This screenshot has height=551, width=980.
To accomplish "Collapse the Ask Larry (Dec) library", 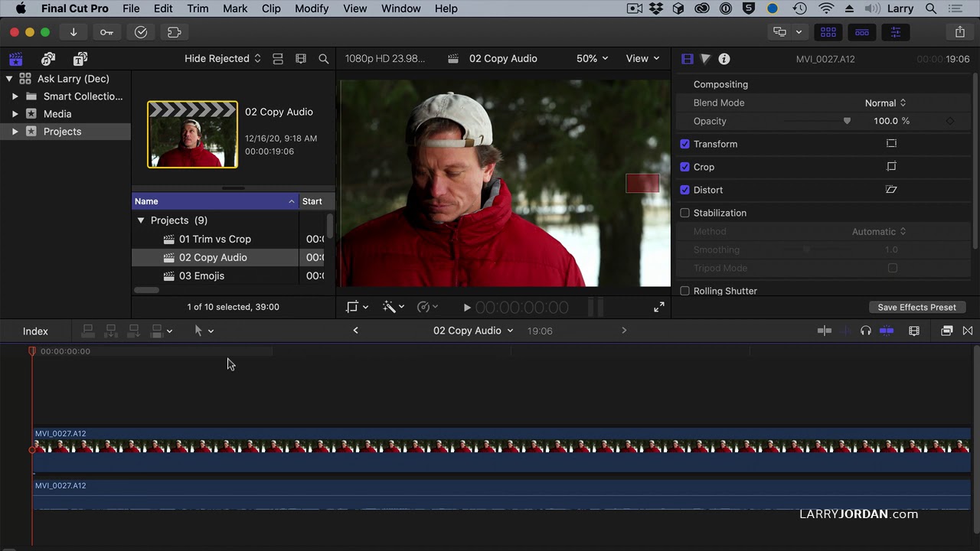I will point(10,79).
